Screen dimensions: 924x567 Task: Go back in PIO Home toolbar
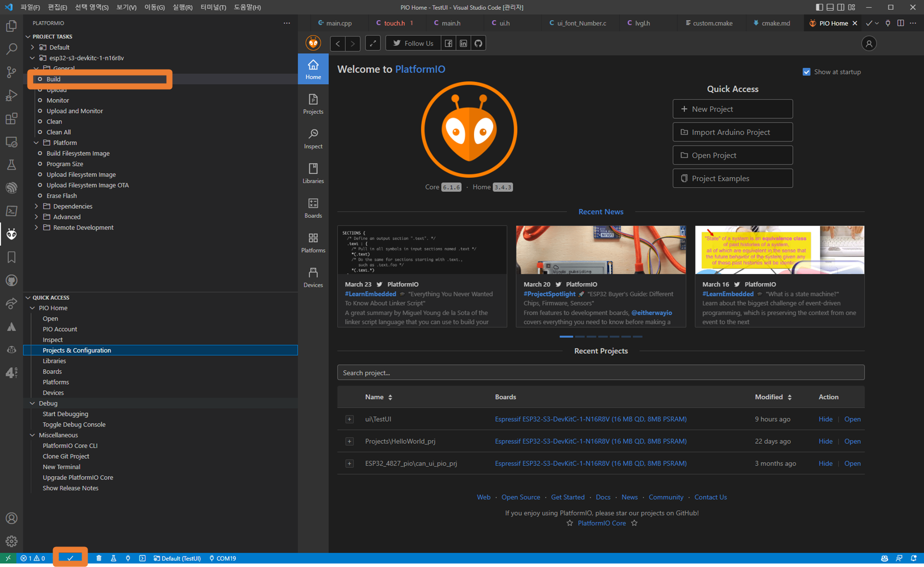(x=338, y=44)
